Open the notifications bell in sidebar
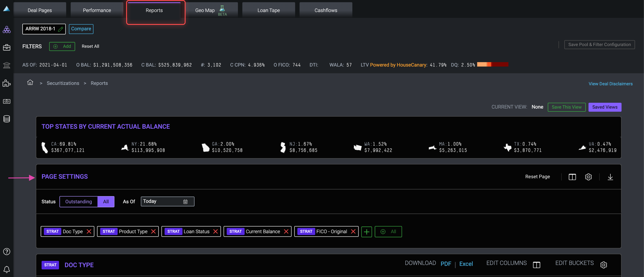 click(7, 269)
